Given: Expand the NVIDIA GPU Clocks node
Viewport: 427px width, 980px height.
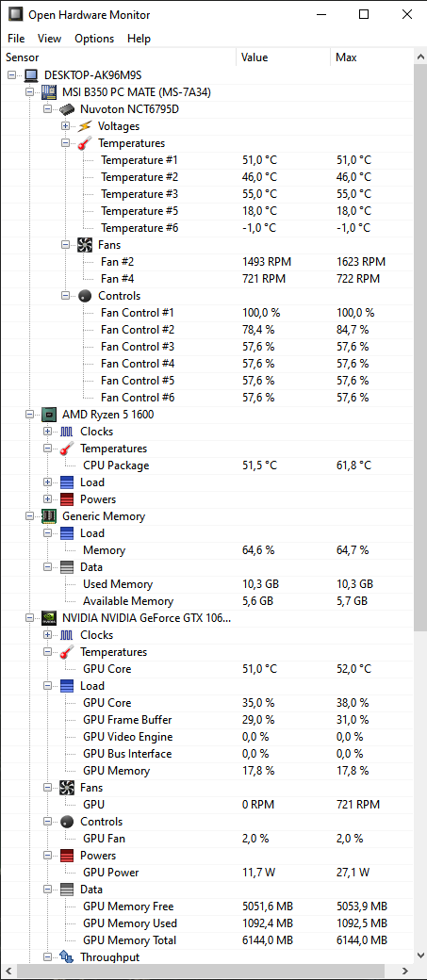Looking at the screenshot, I should [47, 635].
